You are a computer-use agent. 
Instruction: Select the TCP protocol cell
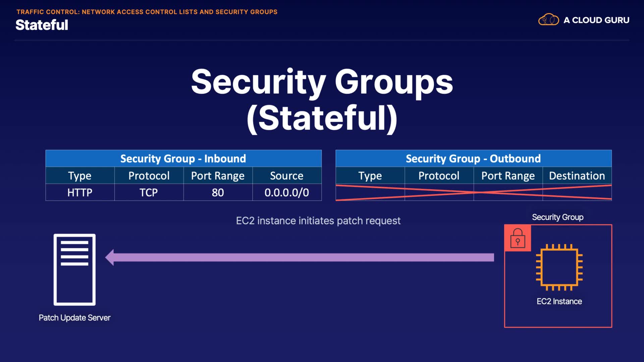(x=149, y=193)
